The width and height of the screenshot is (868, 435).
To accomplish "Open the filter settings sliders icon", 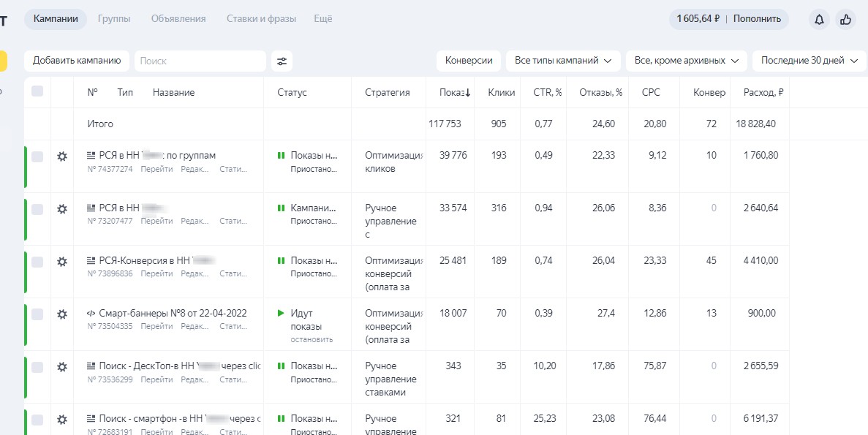I will coord(281,61).
